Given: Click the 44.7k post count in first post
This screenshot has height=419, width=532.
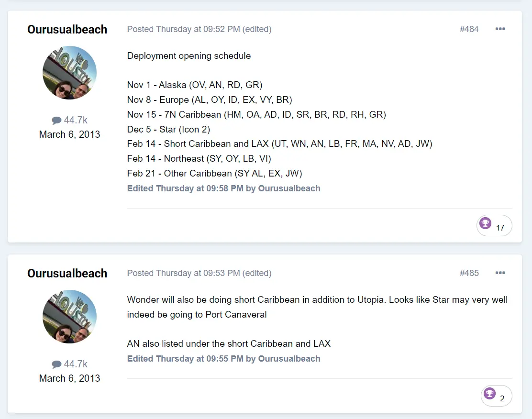Looking at the screenshot, I should 76,120.
